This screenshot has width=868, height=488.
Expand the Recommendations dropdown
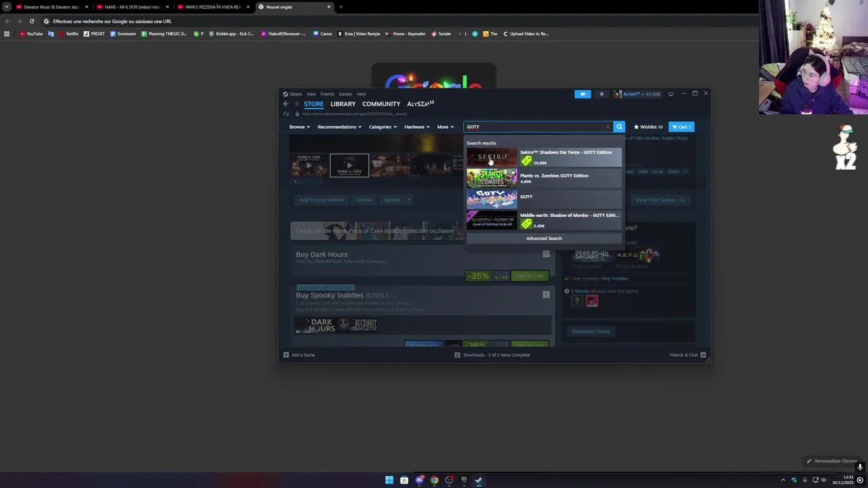click(x=339, y=127)
